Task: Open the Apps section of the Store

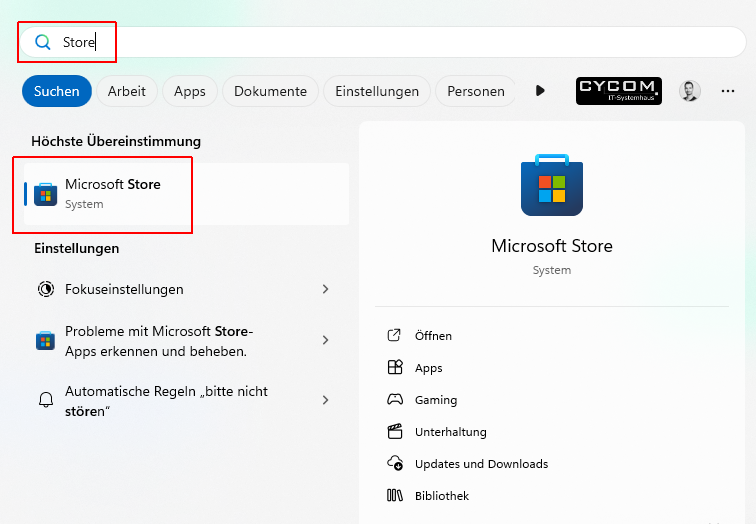Action: (x=429, y=368)
